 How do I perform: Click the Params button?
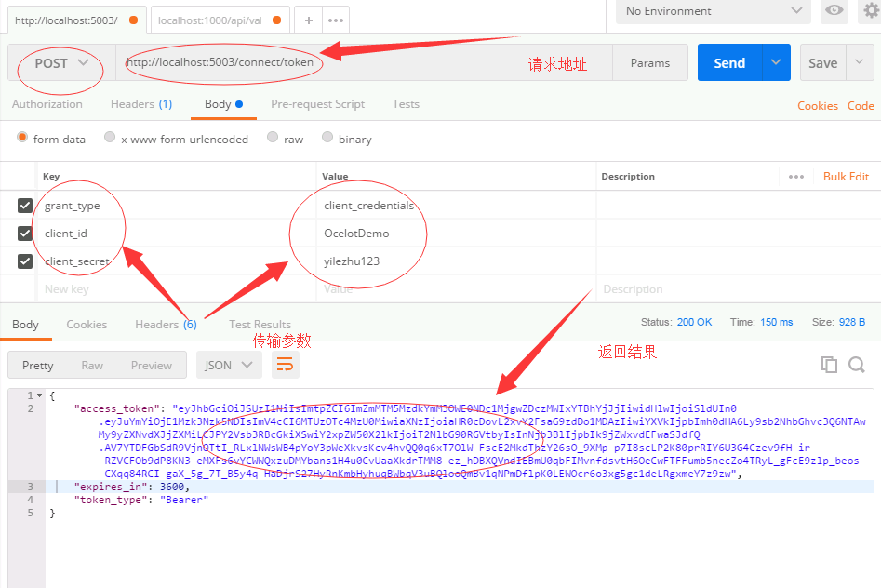(650, 63)
